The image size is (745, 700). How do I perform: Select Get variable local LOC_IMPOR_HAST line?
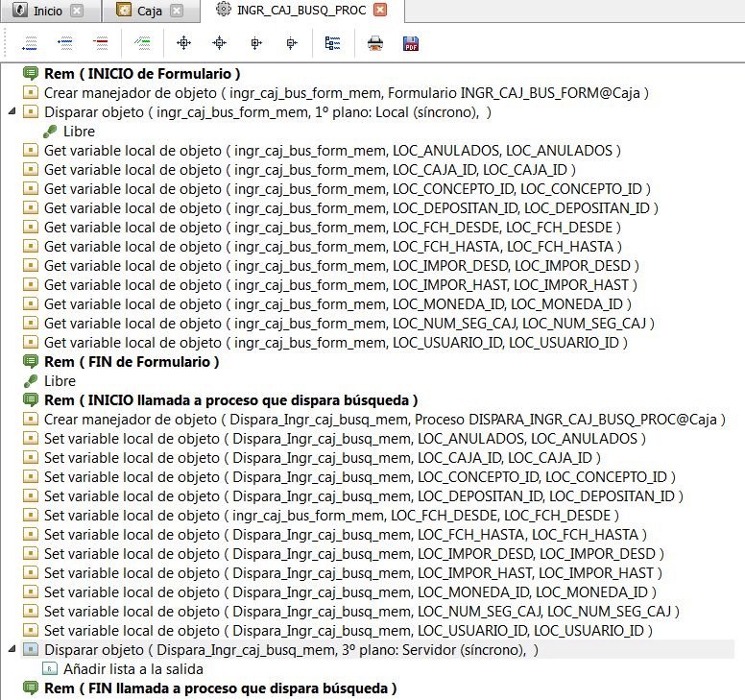point(341,284)
